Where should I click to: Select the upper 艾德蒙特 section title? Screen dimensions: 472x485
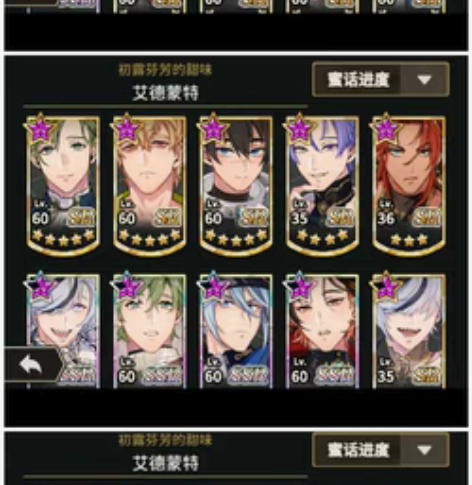click(165, 93)
